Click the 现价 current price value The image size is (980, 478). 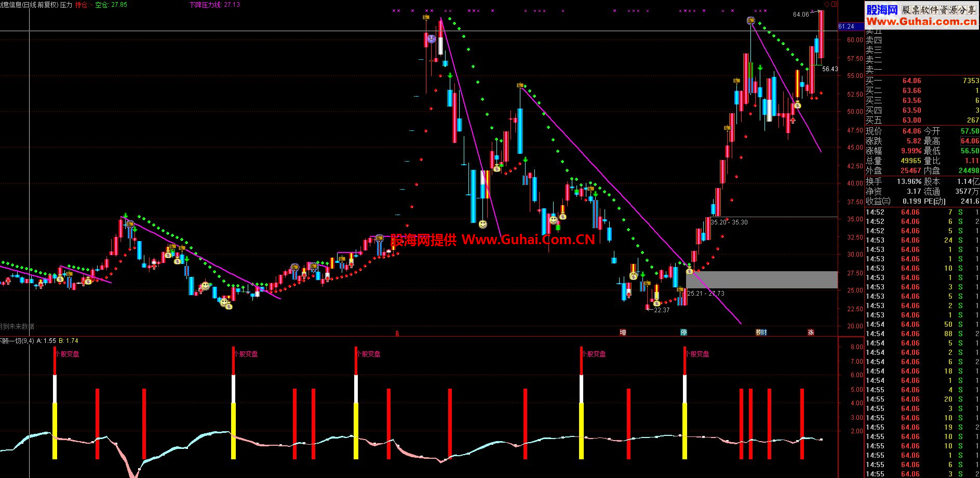911,131
